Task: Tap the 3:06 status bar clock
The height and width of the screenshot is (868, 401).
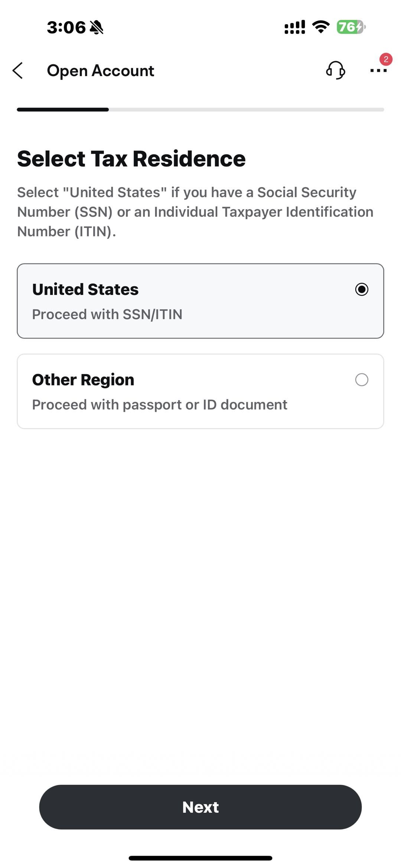Action: point(66,27)
